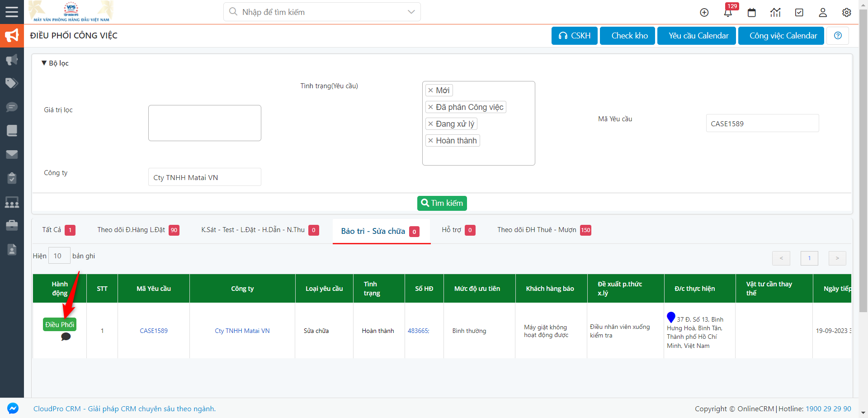Expand the global search dropdown arrow
Viewport: 868px width, 418px height.
point(411,12)
